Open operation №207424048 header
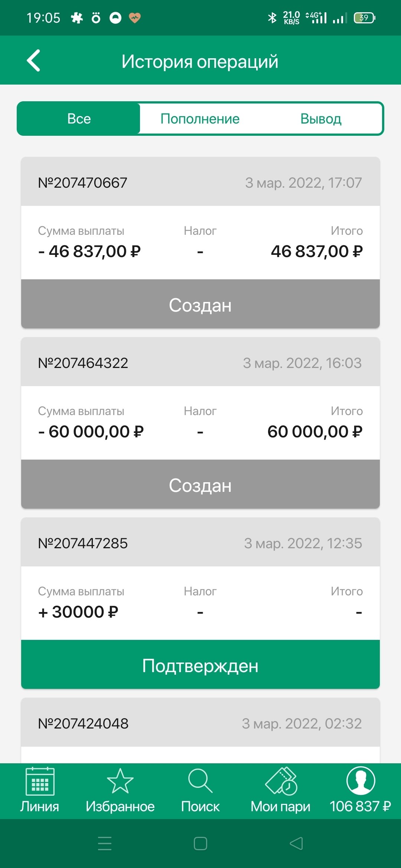The image size is (401, 868). [x=200, y=723]
